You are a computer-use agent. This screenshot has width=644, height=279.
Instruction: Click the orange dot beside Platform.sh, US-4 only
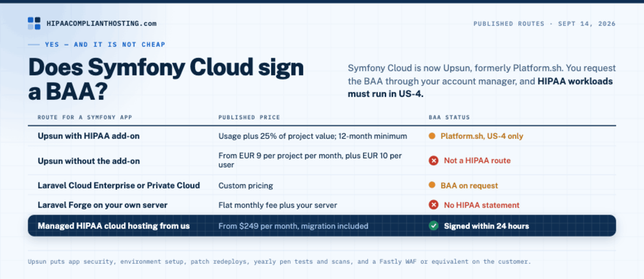(431, 136)
